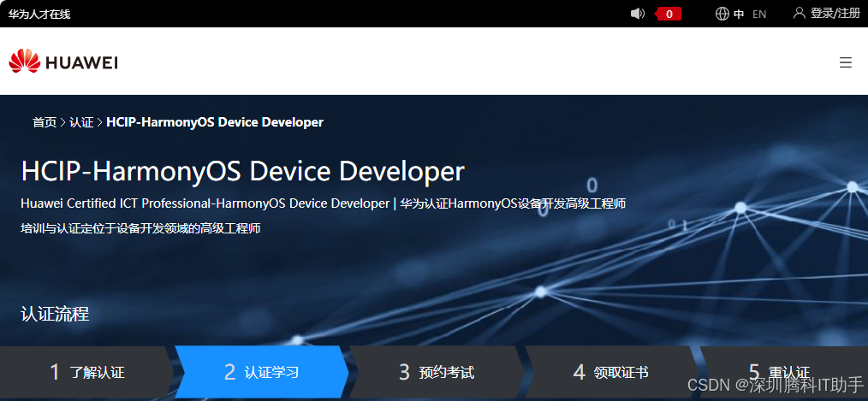Select step 1 了解认证 tab
Image resolution: width=868 pixels, height=401 pixels.
click(x=87, y=372)
